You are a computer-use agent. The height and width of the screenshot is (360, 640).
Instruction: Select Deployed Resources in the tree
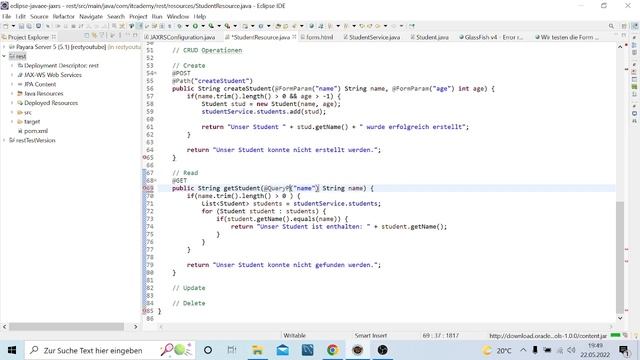point(51,103)
